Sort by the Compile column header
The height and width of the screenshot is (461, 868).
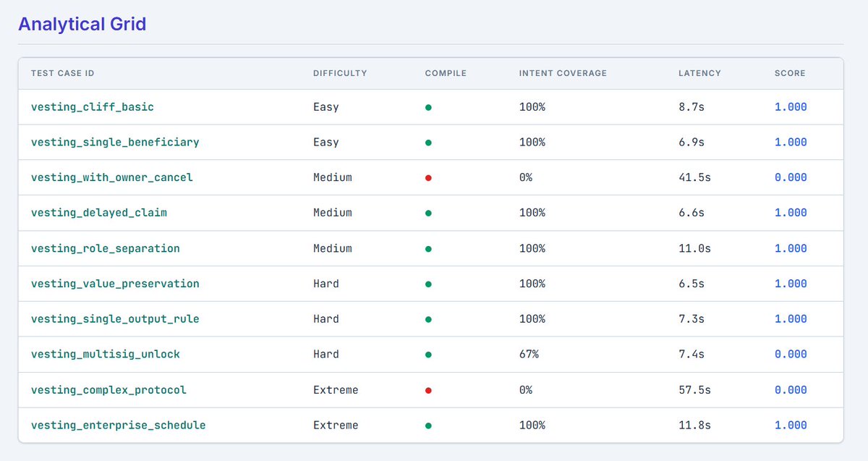pyautogui.click(x=446, y=73)
